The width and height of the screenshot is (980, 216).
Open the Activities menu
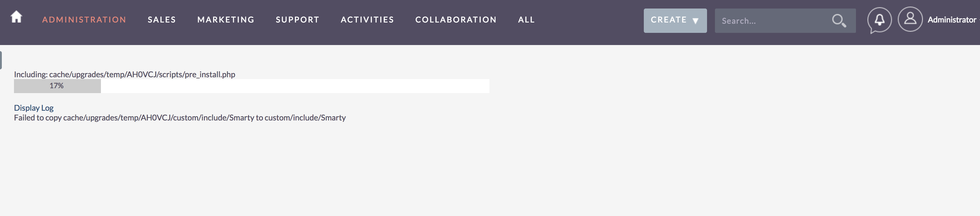click(367, 20)
